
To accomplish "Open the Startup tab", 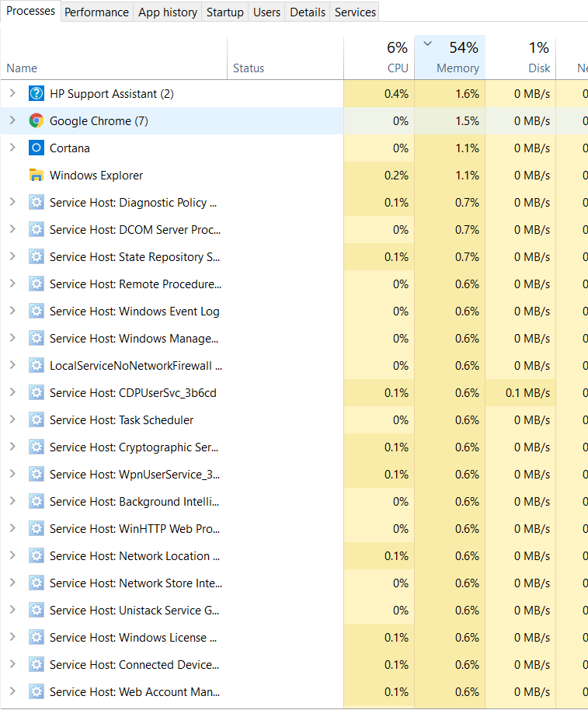I will pos(224,12).
